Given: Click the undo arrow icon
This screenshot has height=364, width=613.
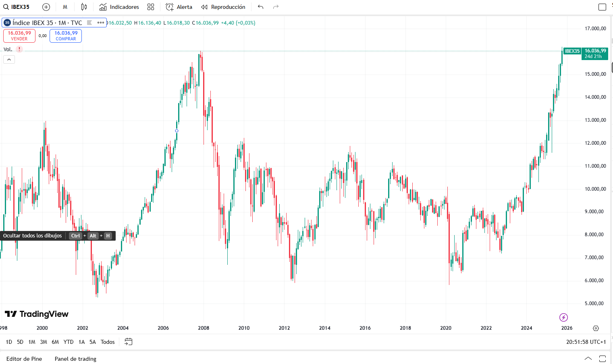Looking at the screenshot, I should [260, 7].
